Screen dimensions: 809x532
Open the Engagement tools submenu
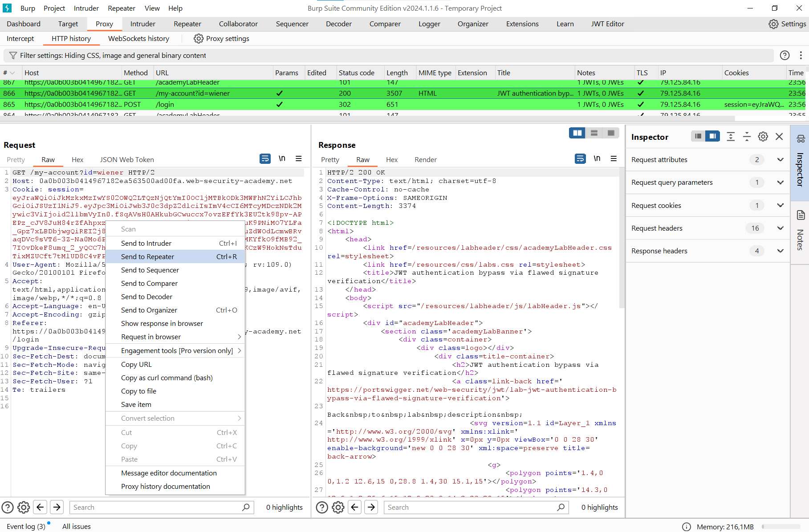tap(175, 351)
